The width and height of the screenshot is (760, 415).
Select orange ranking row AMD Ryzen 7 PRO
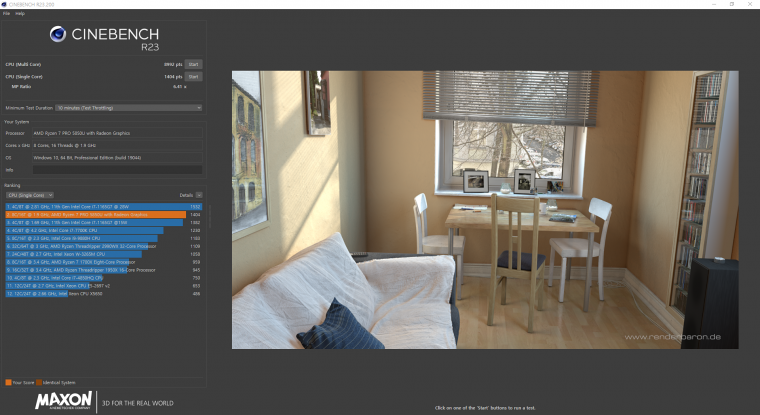[103, 214]
